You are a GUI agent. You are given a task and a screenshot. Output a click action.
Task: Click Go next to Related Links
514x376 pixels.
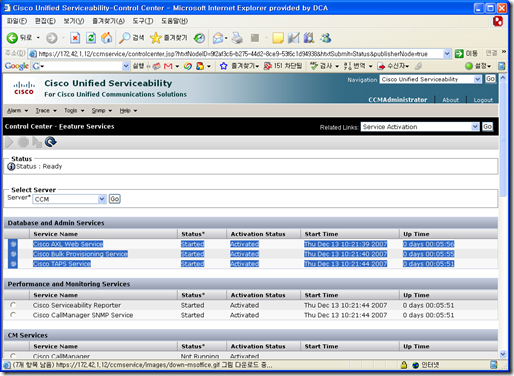(487, 127)
